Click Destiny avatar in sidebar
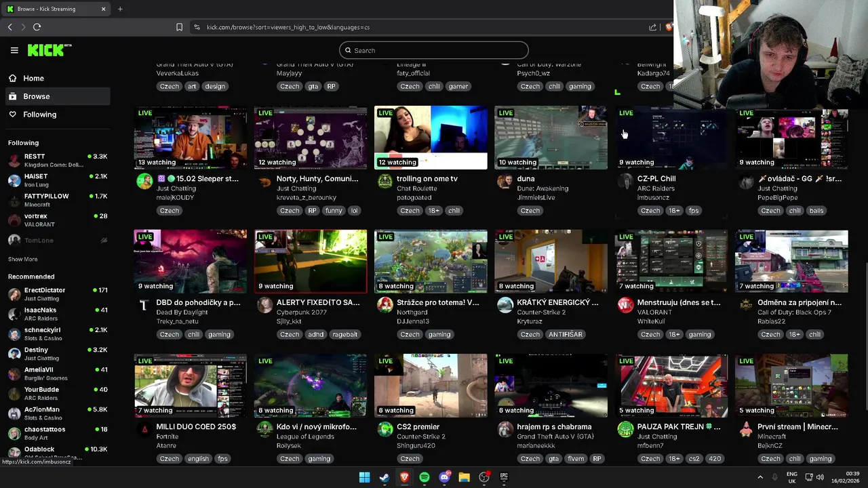 (x=14, y=354)
